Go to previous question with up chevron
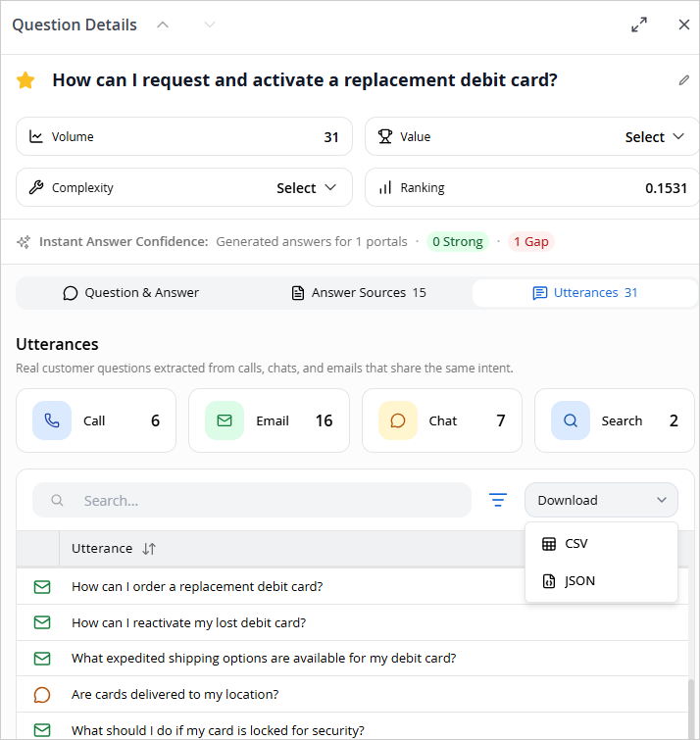 point(163,25)
